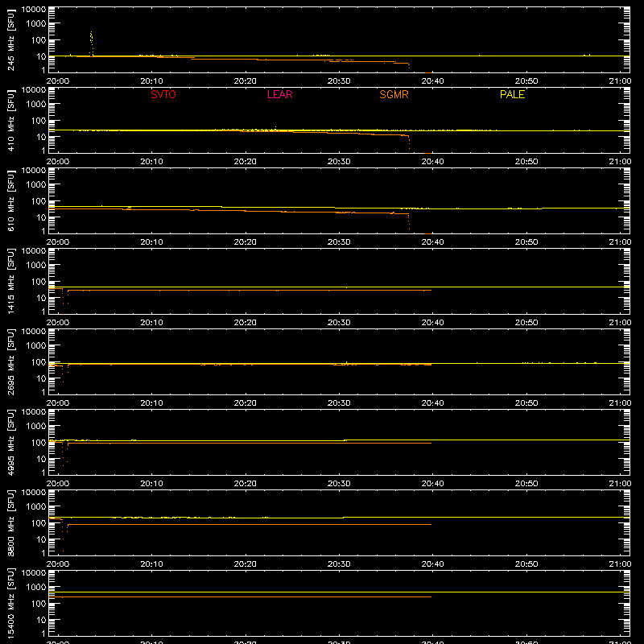644x644 pixels.
Task: Click 20:30 label beneath the 4995 MHz panel
Action: coord(339,484)
